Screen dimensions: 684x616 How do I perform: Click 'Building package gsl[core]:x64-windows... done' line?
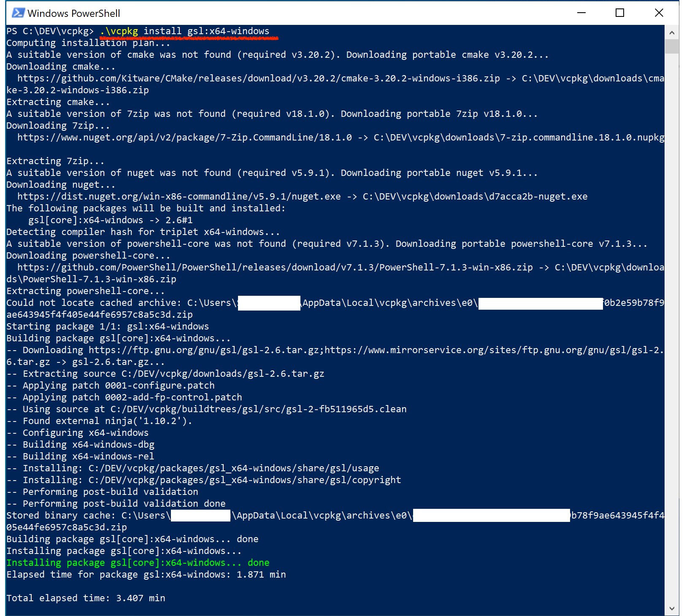coord(132,539)
